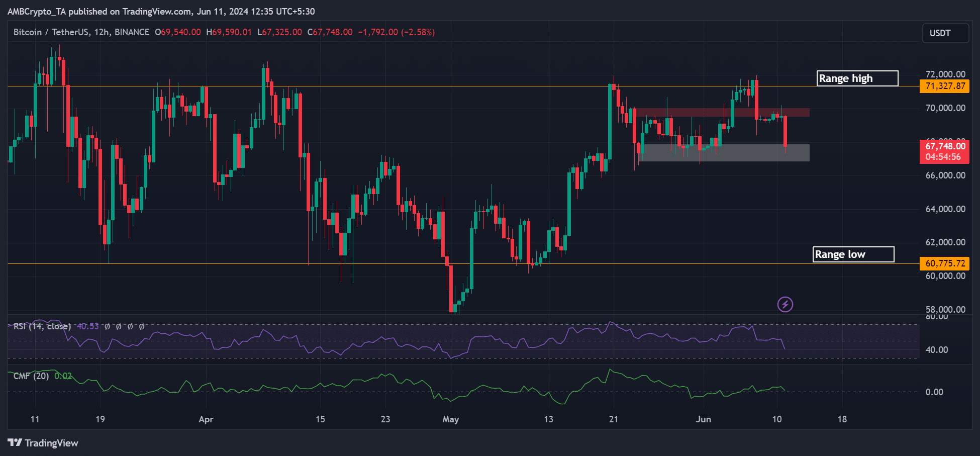980x456 pixels.
Task: Click the 58,000.00 price axis label
Action: click(945, 310)
